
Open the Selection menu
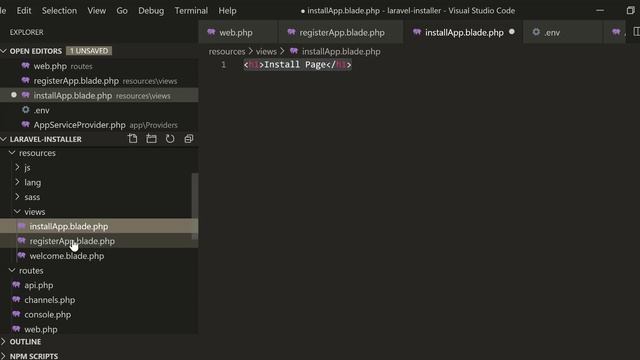[x=59, y=11]
